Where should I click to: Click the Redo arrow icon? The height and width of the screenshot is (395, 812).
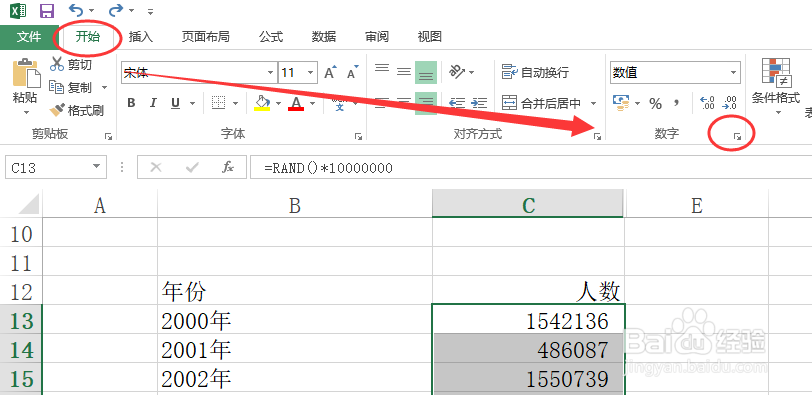click(115, 10)
